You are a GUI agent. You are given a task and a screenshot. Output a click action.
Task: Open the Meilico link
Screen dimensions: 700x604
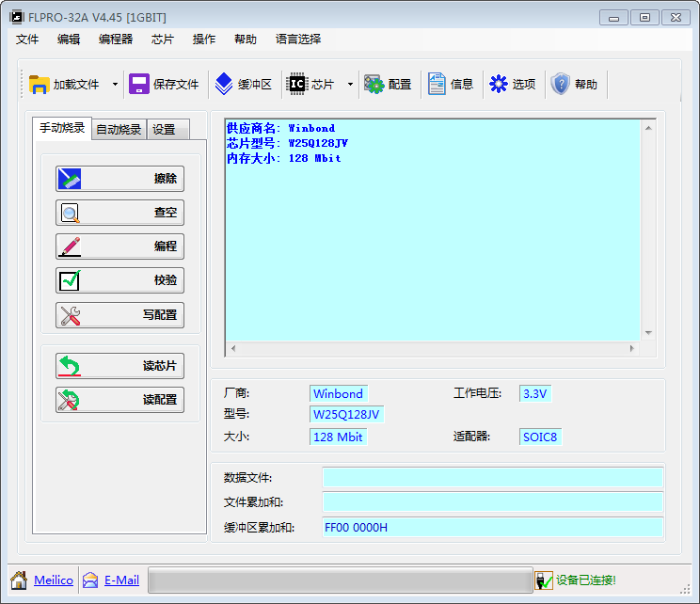(54, 580)
